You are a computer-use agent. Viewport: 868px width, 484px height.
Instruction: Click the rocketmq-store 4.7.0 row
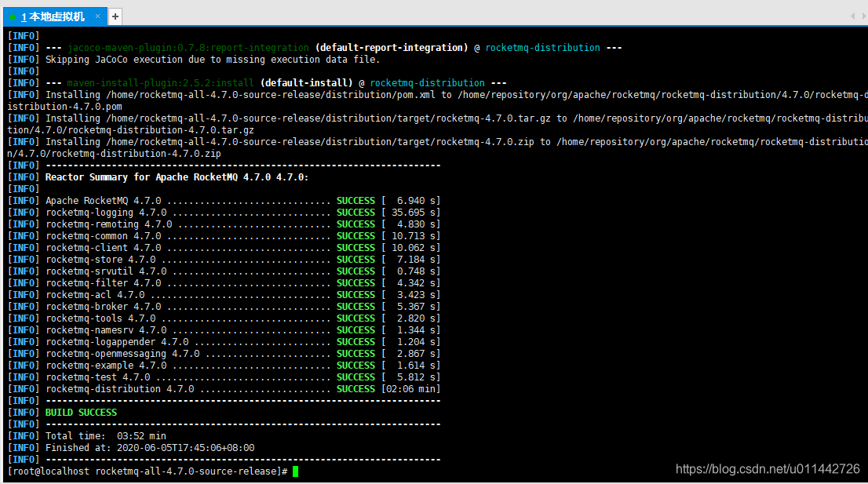pyautogui.click(x=224, y=260)
